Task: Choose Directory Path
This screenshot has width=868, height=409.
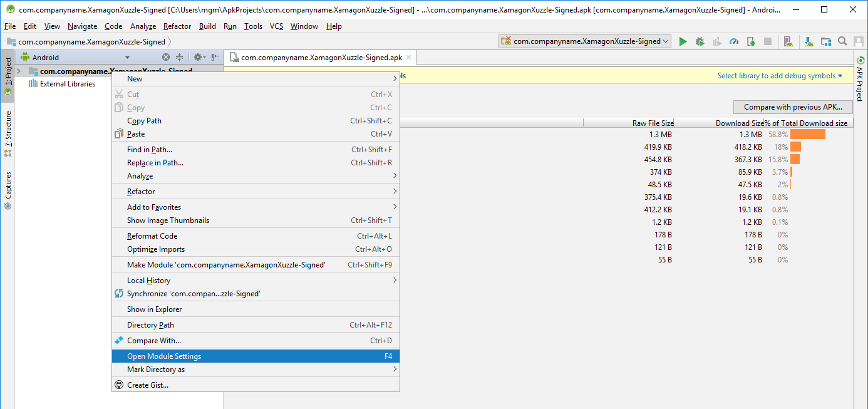Action: point(256,325)
